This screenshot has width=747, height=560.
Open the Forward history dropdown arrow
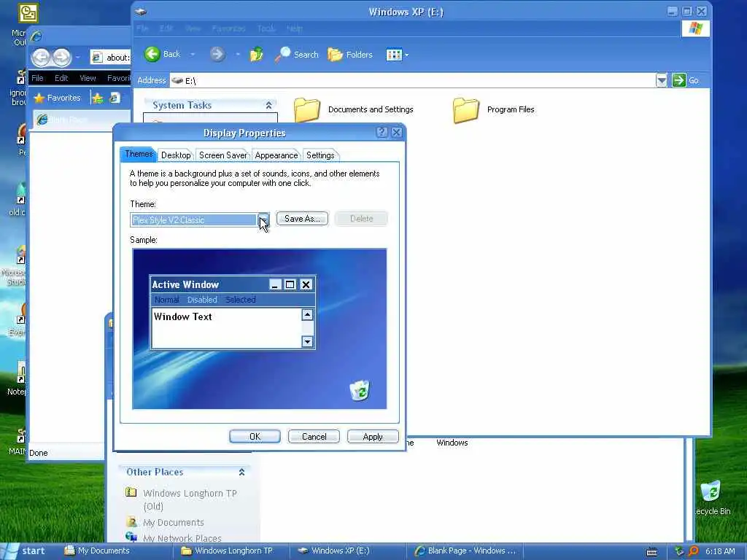click(237, 54)
